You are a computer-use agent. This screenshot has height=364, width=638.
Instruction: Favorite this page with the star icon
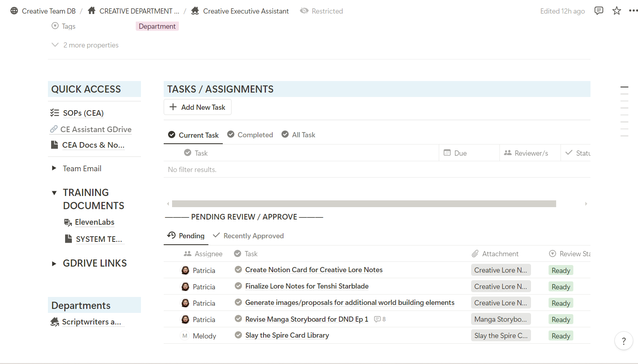(616, 11)
